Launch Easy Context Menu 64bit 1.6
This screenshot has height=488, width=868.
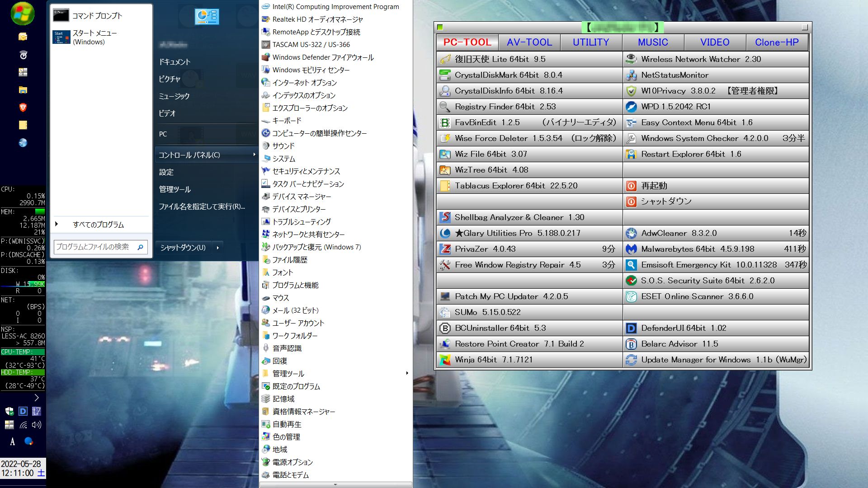[x=716, y=122]
